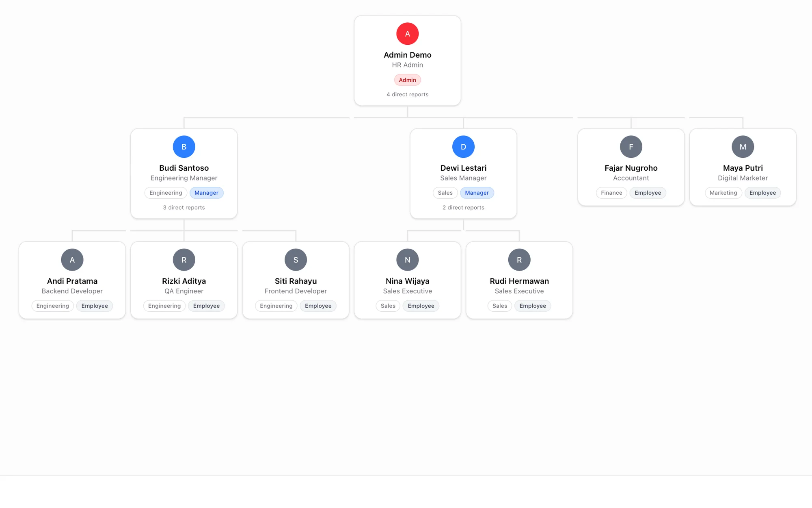
Task: Click Budi Santoso's blue B avatar
Action: point(184,147)
